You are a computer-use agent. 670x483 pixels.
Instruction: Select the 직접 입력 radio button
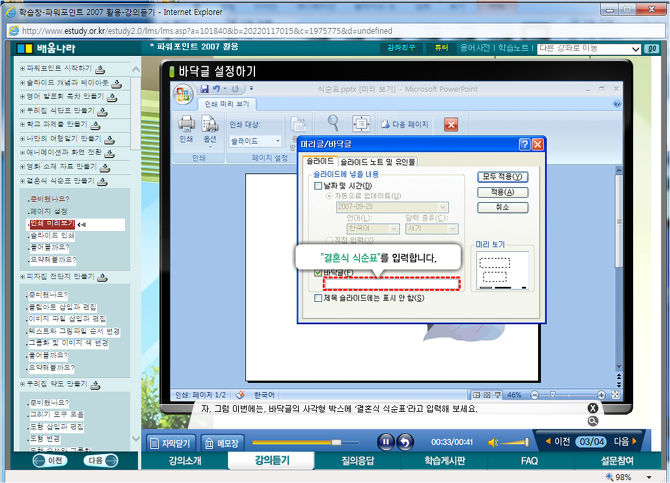coord(329,240)
